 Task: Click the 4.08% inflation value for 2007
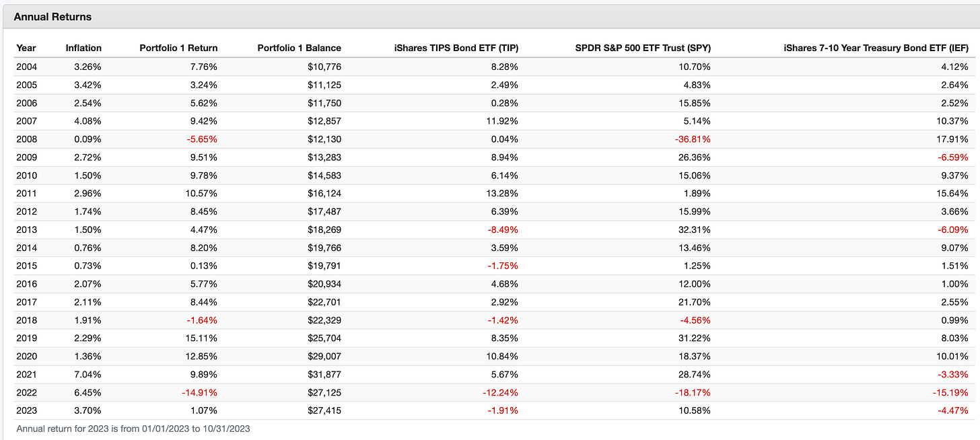click(89, 121)
